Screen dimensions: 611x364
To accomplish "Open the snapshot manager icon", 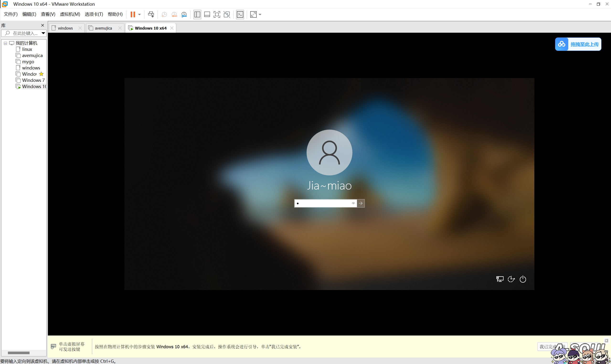I will [184, 15].
